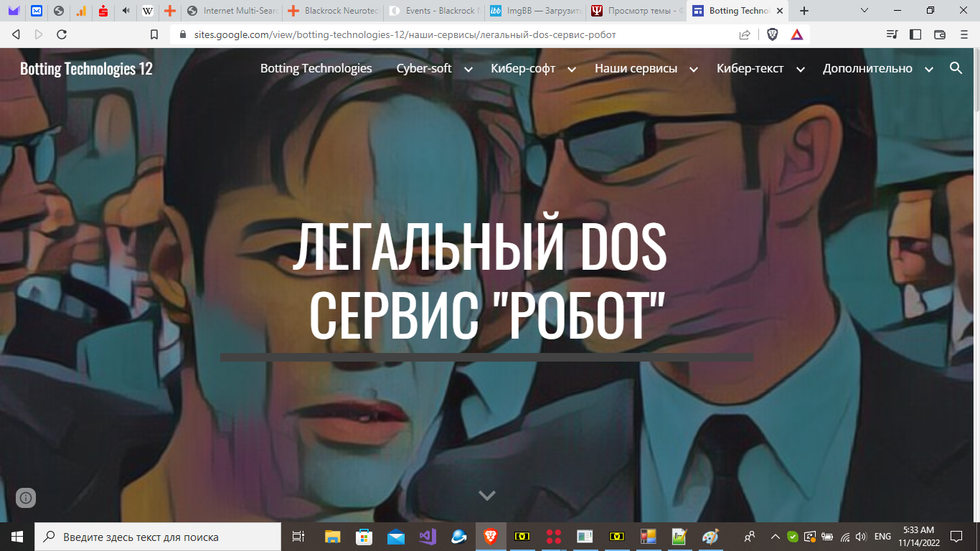980x551 pixels.
Task: Open the Кибер-софт nav link
Action: pos(523,68)
